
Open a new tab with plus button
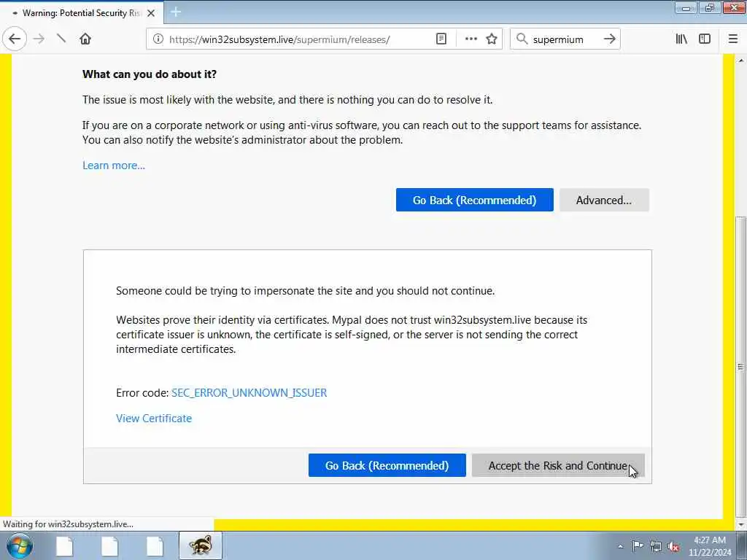176,12
